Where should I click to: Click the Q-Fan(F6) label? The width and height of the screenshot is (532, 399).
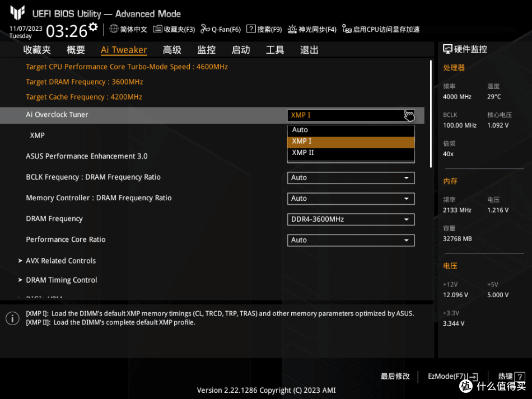coord(226,30)
